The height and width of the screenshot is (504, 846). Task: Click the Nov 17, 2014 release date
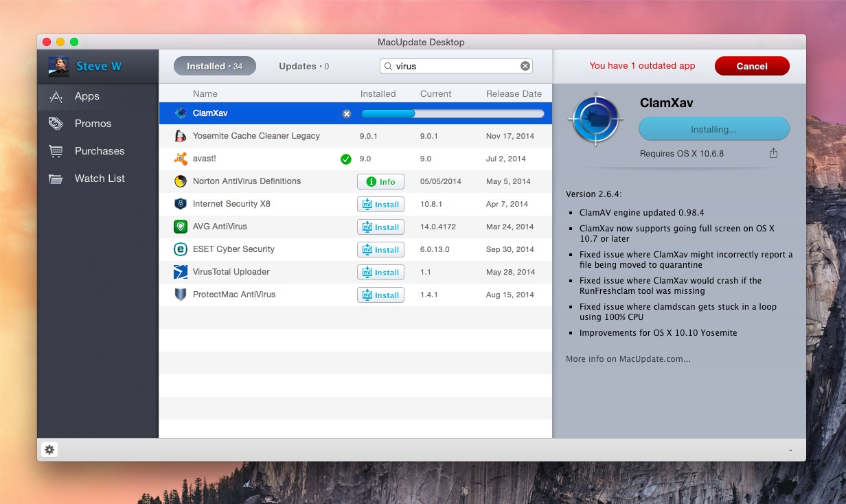(x=510, y=136)
